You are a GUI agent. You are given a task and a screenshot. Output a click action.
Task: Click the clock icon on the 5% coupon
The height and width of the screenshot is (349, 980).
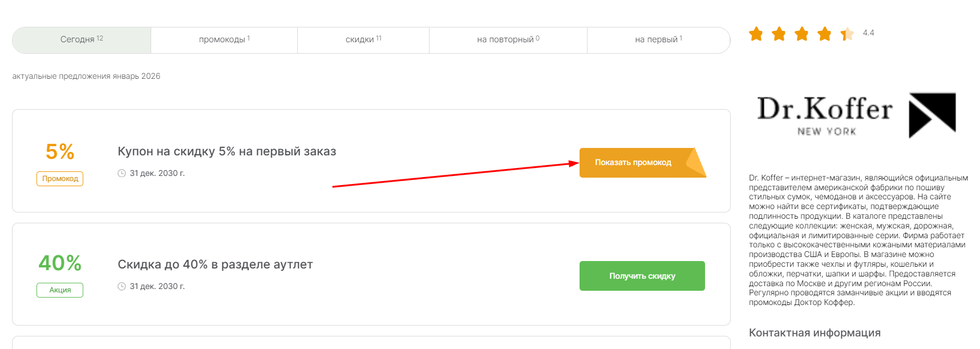(122, 173)
